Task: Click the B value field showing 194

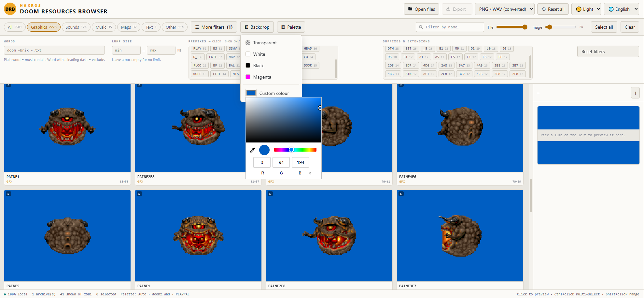Action: 301,162
